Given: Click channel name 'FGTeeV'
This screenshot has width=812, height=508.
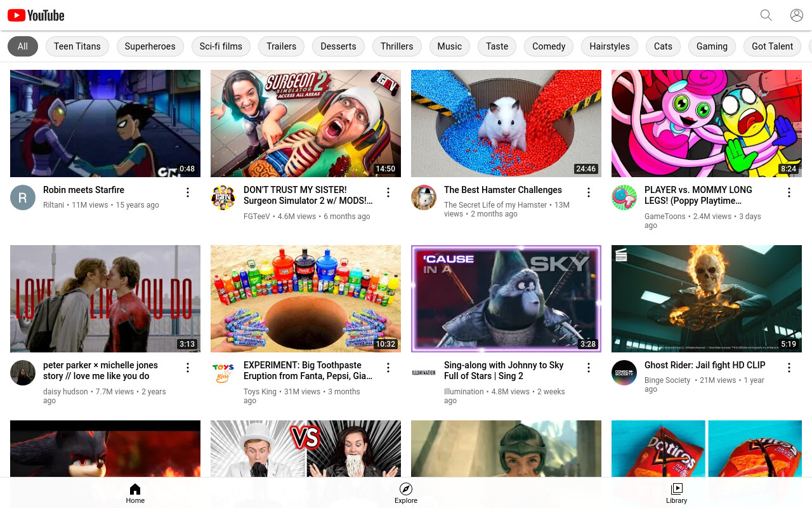Looking at the screenshot, I should [256, 217].
